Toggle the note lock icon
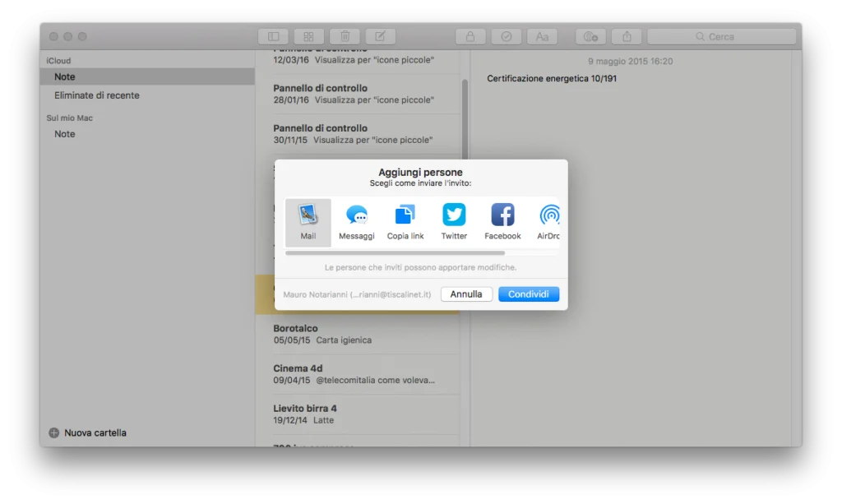The height and width of the screenshot is (504, 842). (x=470, y=35)
